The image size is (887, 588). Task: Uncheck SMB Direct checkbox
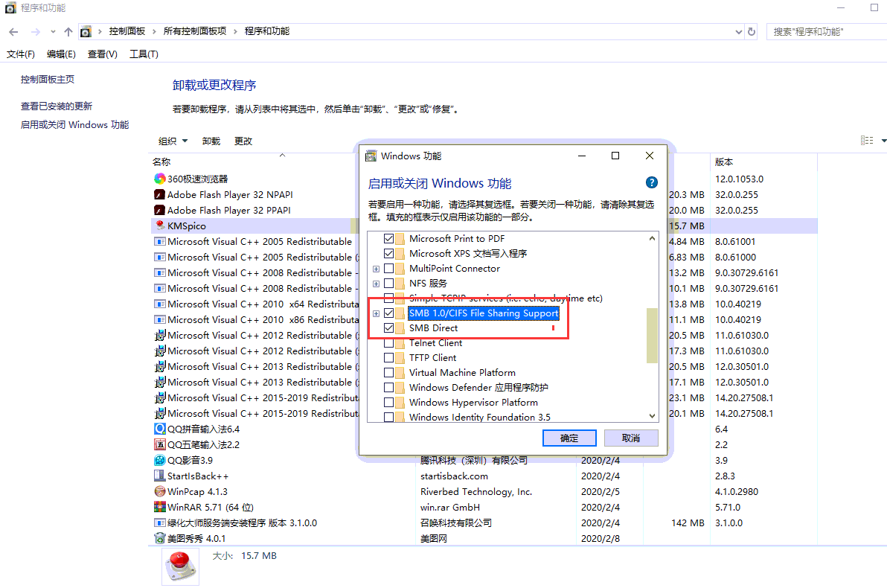388,328
